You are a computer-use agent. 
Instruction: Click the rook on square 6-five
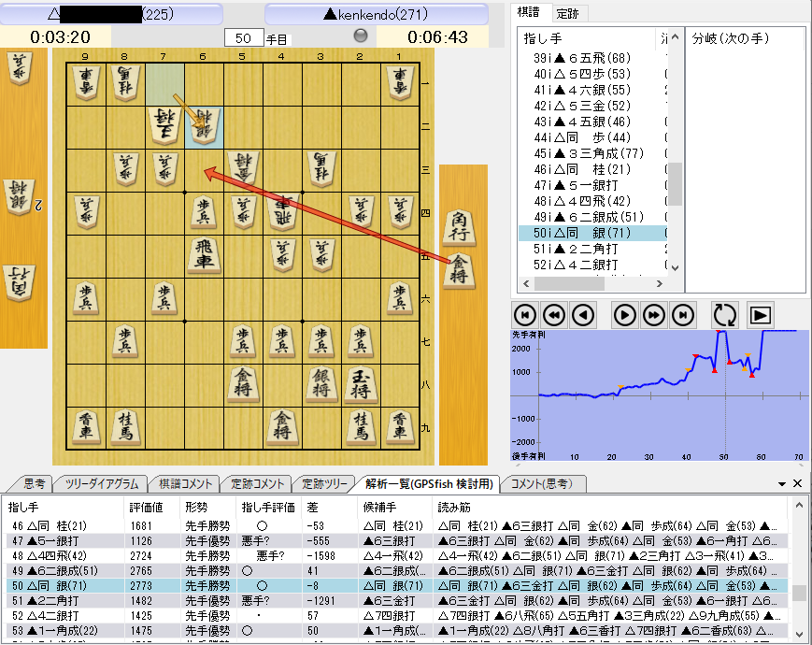tap(204, 254)
